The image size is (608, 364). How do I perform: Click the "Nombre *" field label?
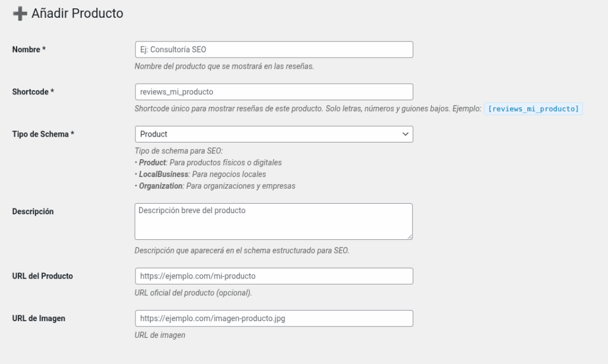click(29, 50)
